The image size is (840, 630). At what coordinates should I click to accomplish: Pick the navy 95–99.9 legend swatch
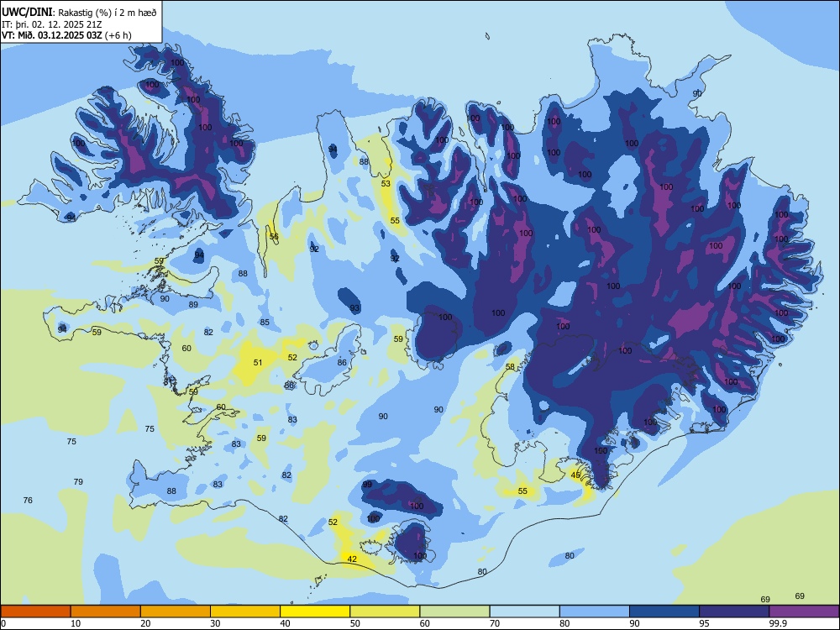coord(734,612)
